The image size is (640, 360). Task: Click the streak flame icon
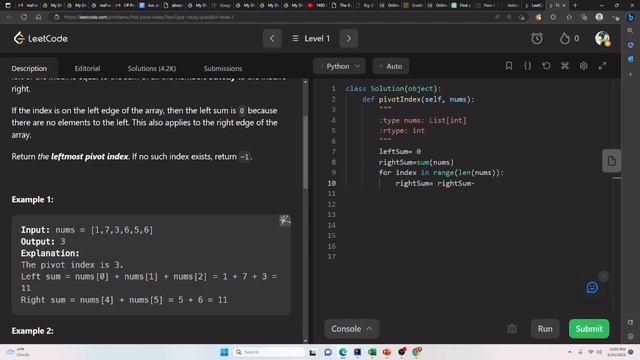pos(564,38)
